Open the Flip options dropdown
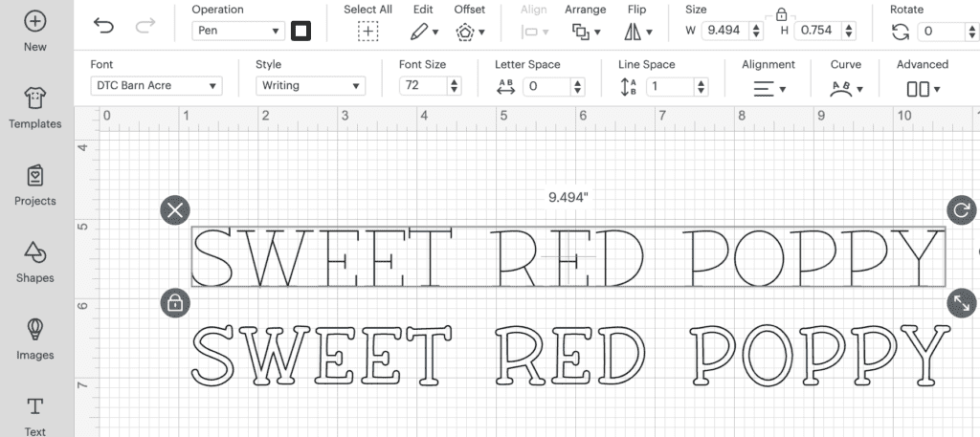 click(x=638, y=32)
